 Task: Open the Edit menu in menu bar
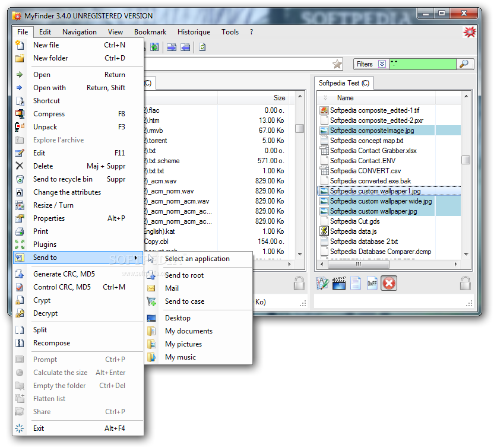pyautogui.click(x=45, y=32)
